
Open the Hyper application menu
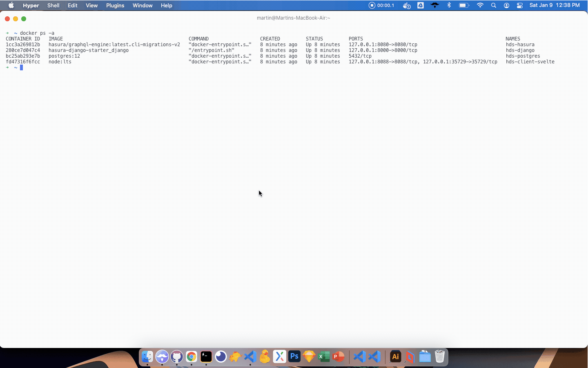click(31, 5)
